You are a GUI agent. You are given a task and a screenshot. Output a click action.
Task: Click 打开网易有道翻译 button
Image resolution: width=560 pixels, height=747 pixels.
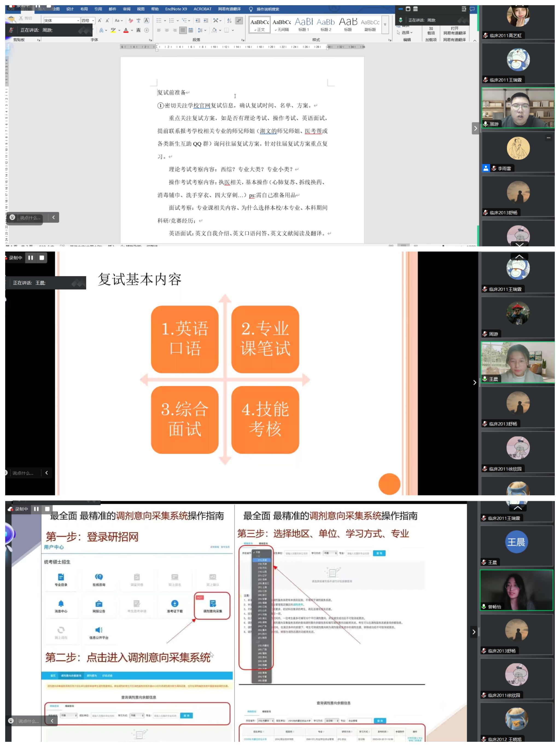454,31
